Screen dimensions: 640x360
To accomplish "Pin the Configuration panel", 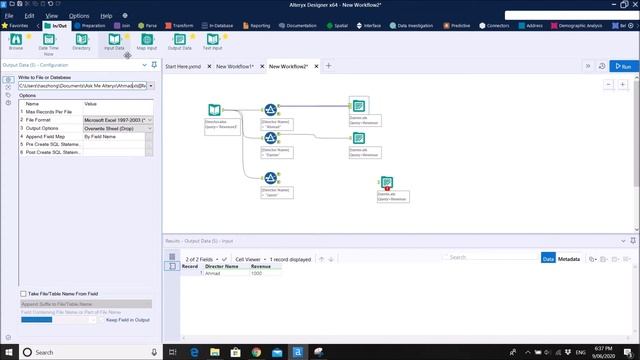I will pyautogui.click(x=154, y=65).
